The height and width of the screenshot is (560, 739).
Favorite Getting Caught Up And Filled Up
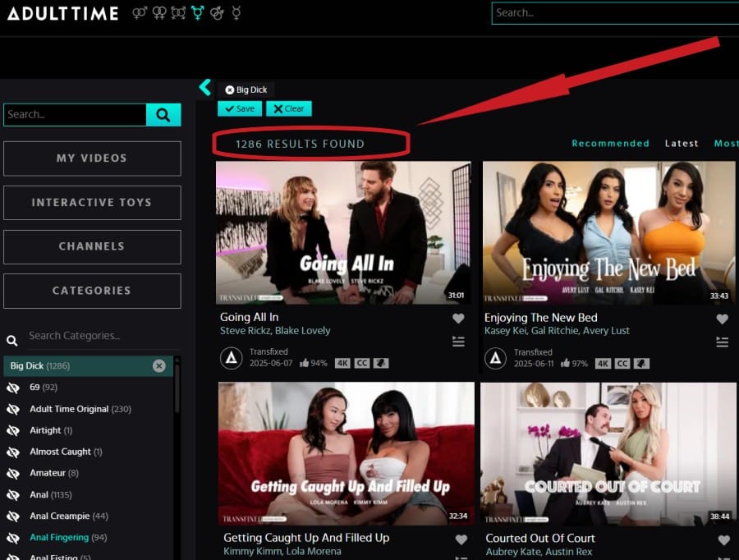tap(461, 539)
